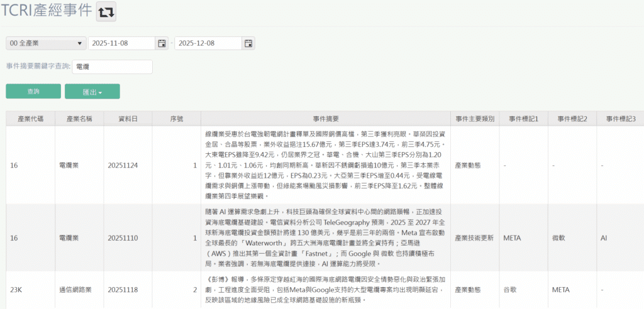
Task: Select the 產業技術更新 category cell
Action: (475, 239)
